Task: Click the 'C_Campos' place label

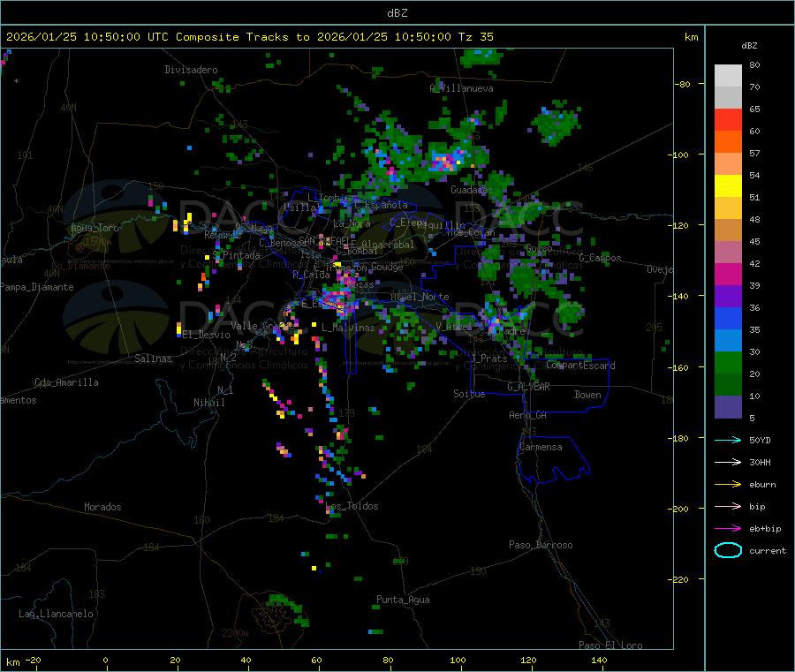Action: (601, 258)
